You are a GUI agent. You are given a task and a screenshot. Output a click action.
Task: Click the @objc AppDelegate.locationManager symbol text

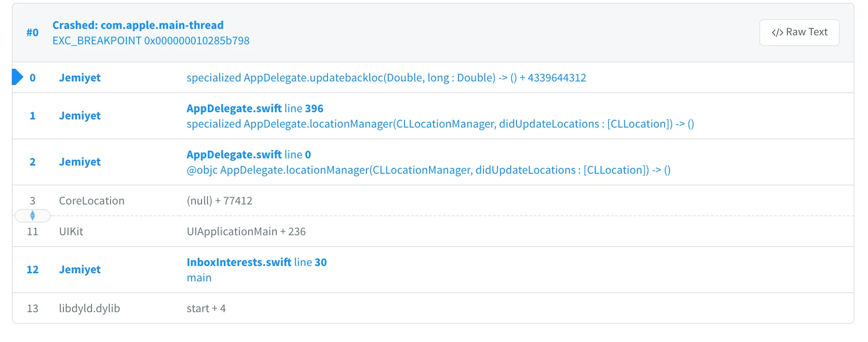pos(428,170)
